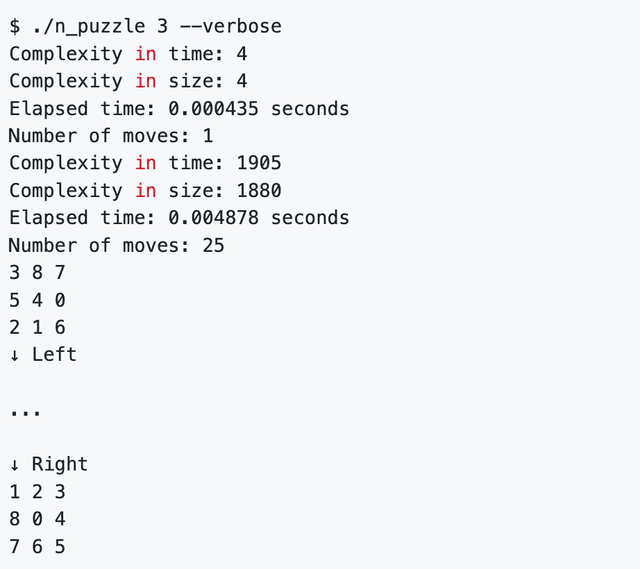Click the down arrow before Left
The image size is (640, 569).
15,355
